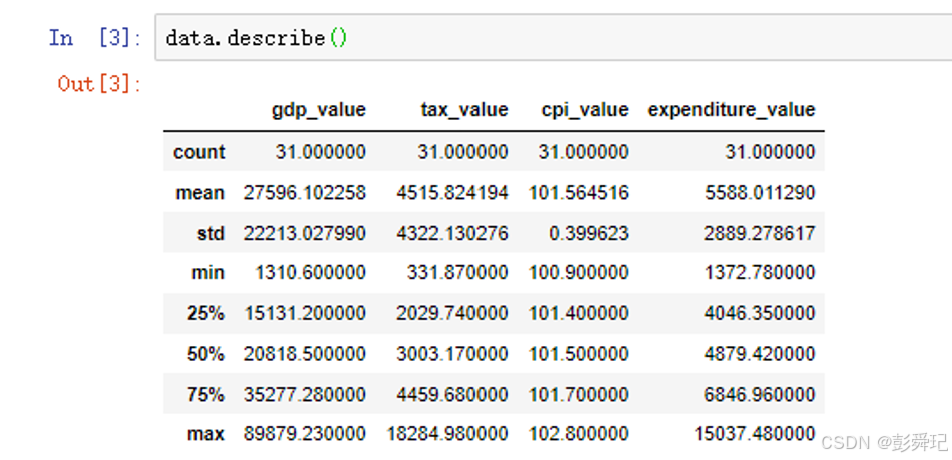Select tax_value 75% value 4459.680000

tap(453, 394)
